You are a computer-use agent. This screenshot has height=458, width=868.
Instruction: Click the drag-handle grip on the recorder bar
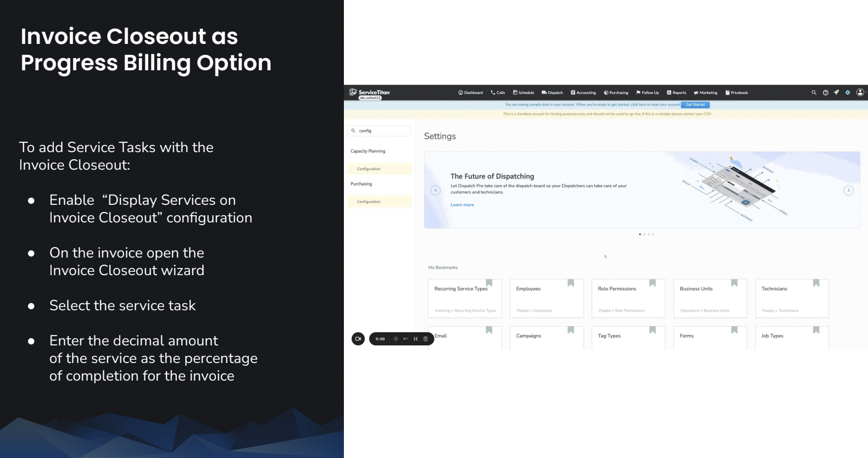pos(396,339)
